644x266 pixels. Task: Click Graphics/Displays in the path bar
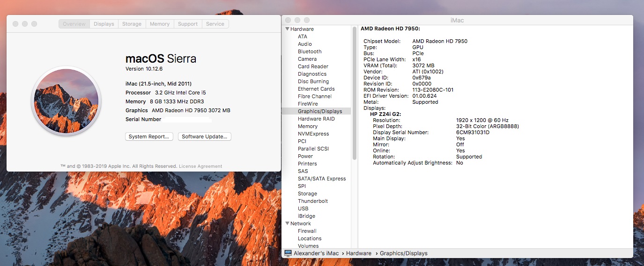(x=404, y=253)
